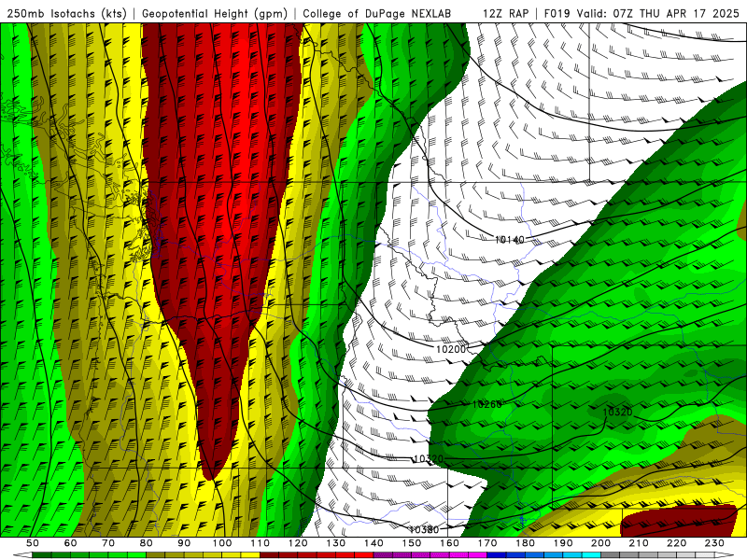Click the 80 knot color scale label
Viewport: 747px width, 560px height.
(147, 543)
